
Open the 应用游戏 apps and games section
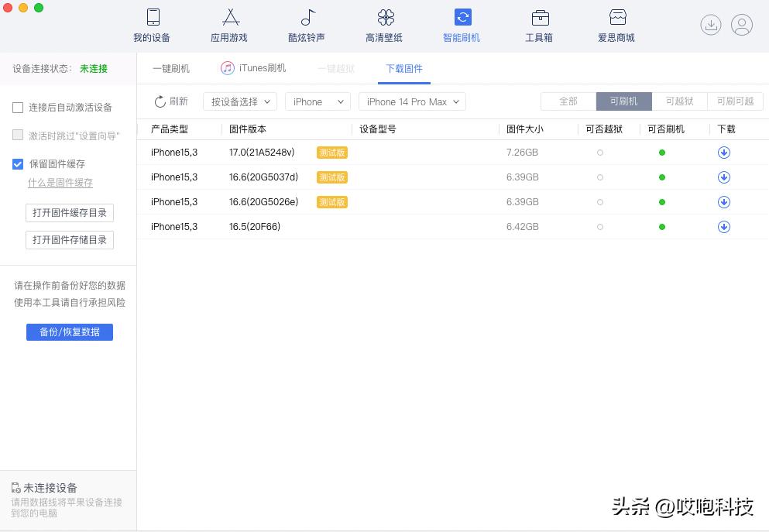tap(229, 26)
